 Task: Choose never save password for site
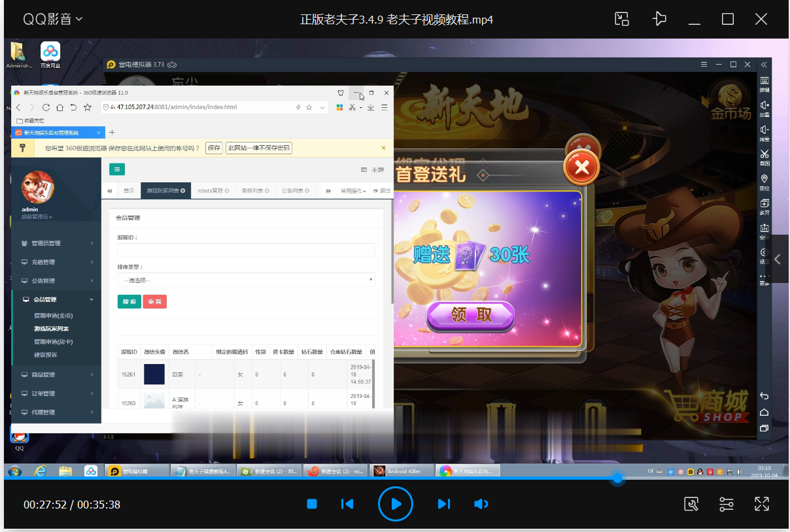(258, 148)
